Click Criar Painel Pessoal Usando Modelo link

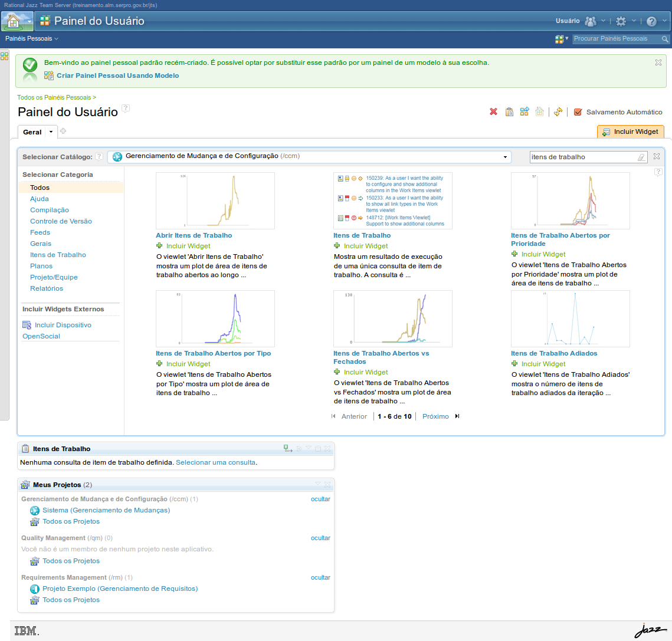pyautogui.click(x=118, y=75)
